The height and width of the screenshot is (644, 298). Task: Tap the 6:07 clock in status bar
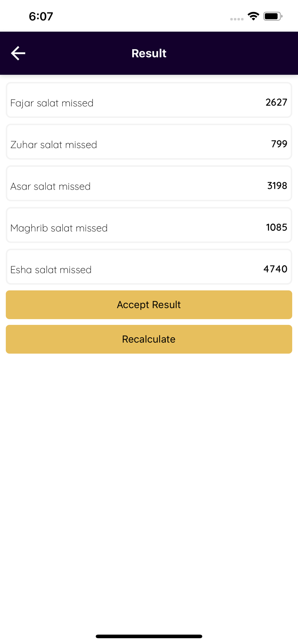point(41,16)
